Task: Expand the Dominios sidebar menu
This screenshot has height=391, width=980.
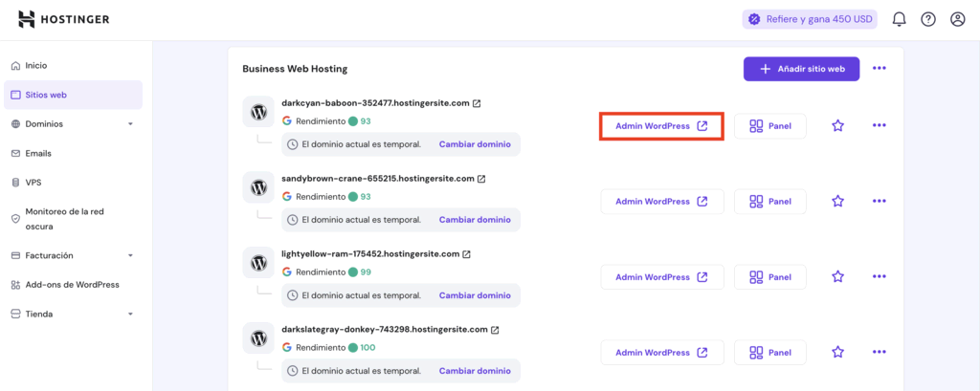Action: click(130, 124)
